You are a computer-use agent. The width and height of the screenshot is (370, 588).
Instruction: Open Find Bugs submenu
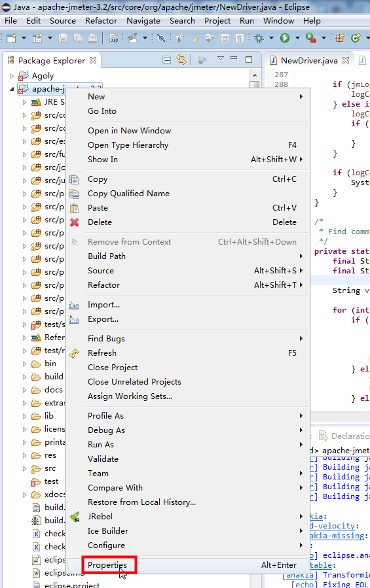(188, 338)
